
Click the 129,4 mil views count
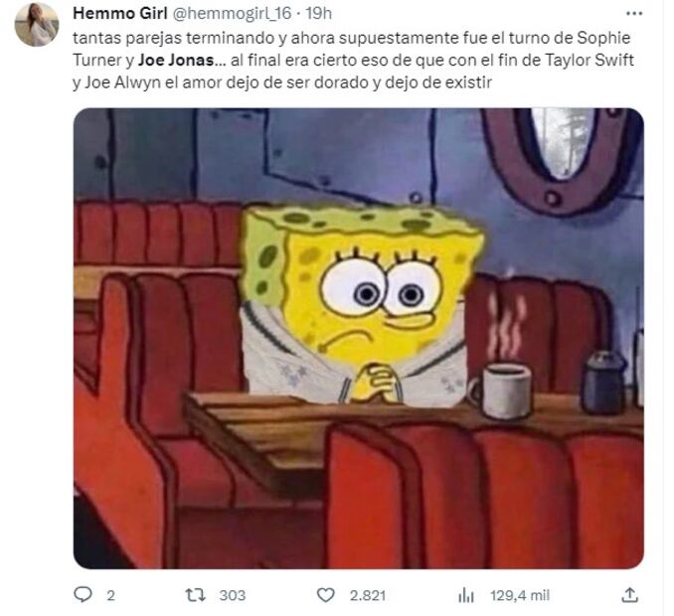pos(520,595)
